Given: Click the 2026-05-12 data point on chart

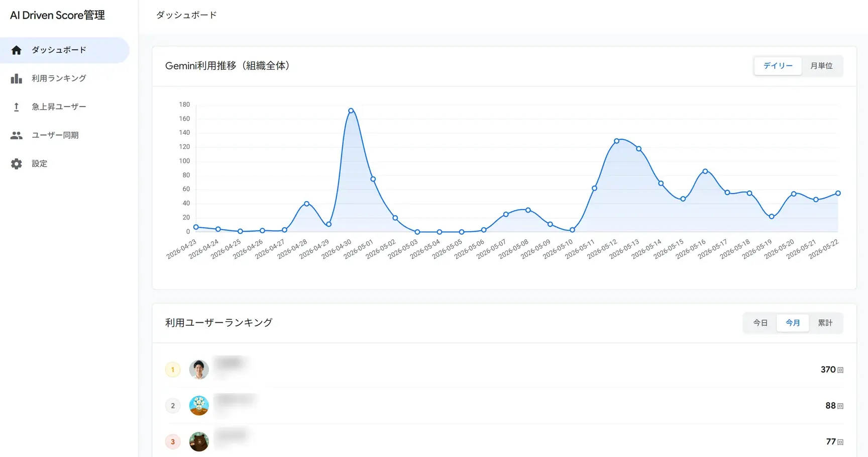Looking at the screenshot, I should (616, 141).
